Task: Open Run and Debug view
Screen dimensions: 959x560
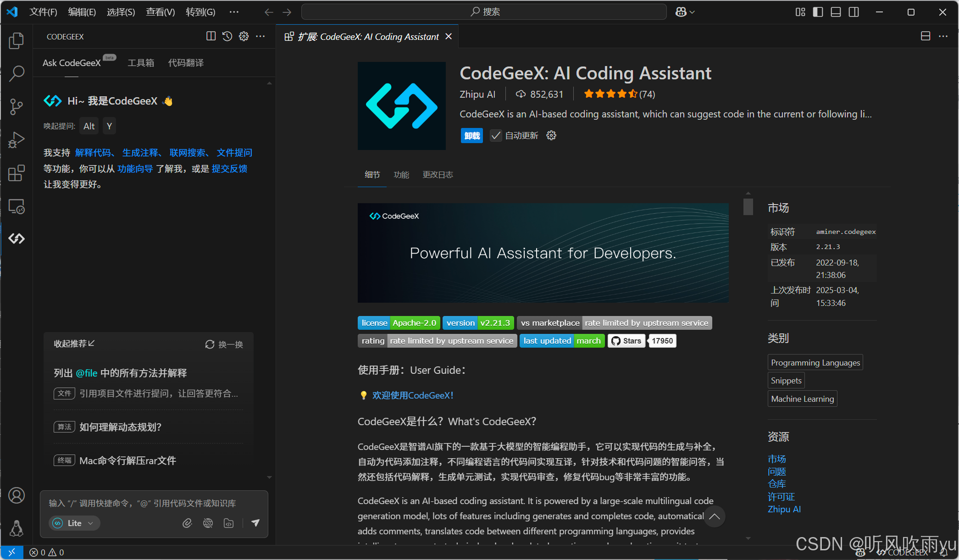Action: point(17,140)
